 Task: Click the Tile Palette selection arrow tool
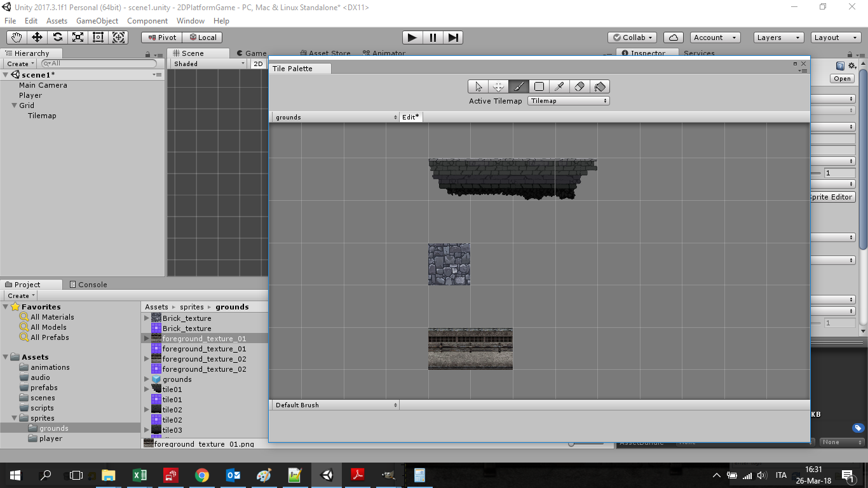[478, 86]
